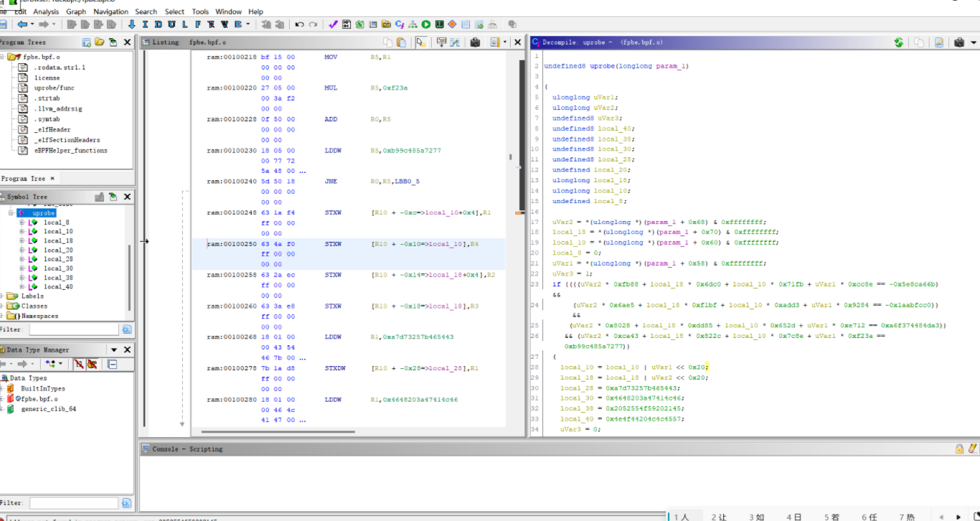The height and width of the screenshot is (521, 980).
Task: Click the Data Type Manager collapse-all icon
Action: point(113,364)
